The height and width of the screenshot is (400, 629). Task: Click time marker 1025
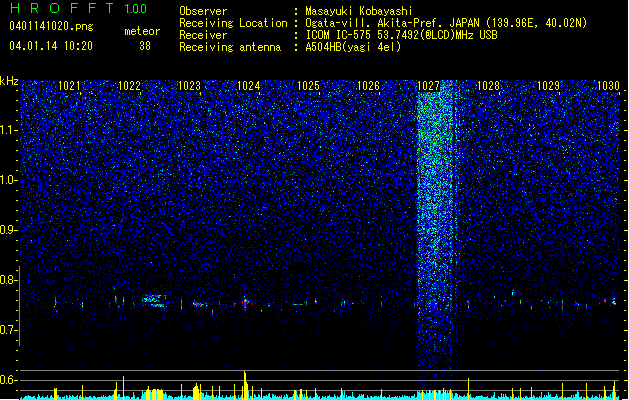tap(308, 86)
